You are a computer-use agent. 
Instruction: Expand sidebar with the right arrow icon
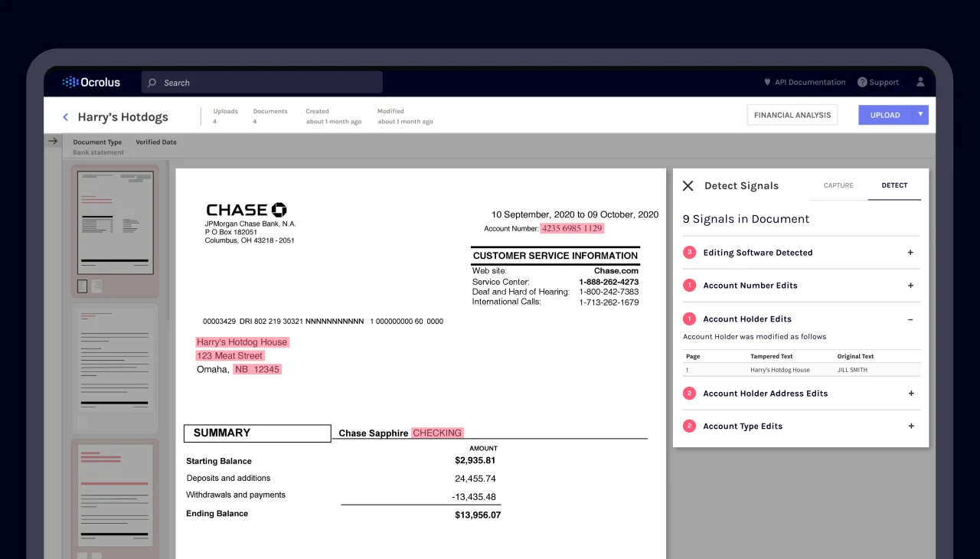tap(52, 141)
